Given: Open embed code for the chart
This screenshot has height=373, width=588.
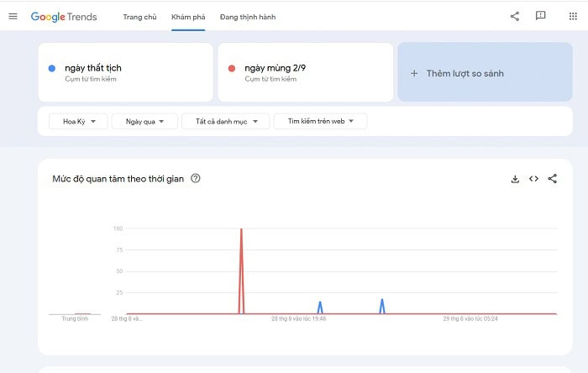Looking at the screenshot, I should (x=533, y=179).
